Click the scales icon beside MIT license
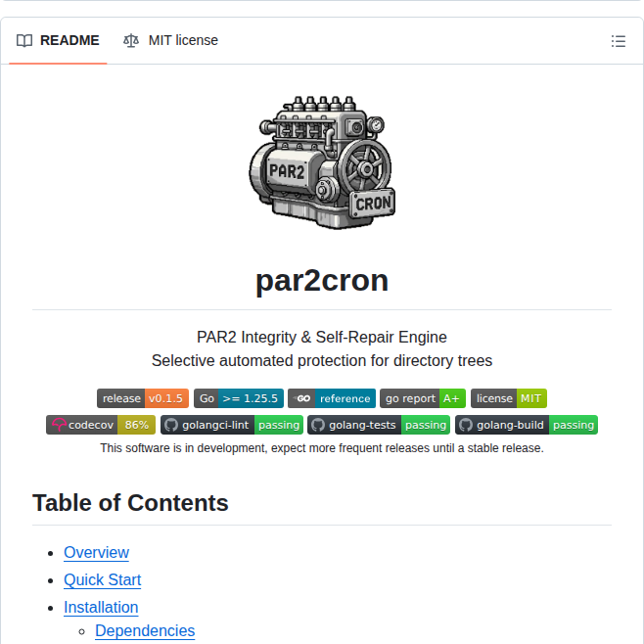The image size is (644, 644). click(131, 41)
